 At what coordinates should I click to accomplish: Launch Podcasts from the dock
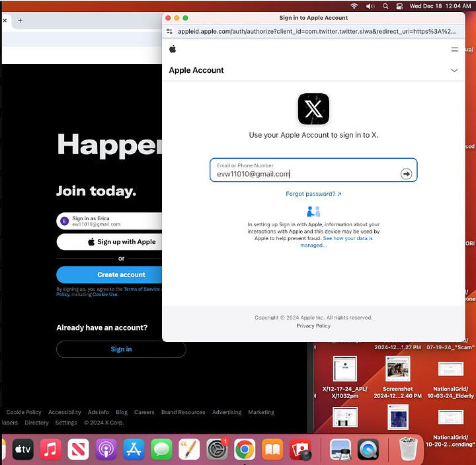pos(106,449)
